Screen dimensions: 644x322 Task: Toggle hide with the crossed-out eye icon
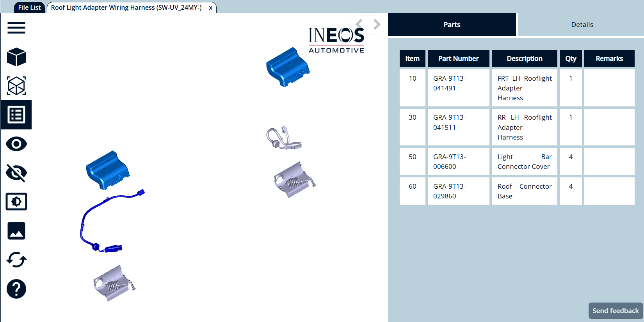pyautogui.click(x=16, y=173)
